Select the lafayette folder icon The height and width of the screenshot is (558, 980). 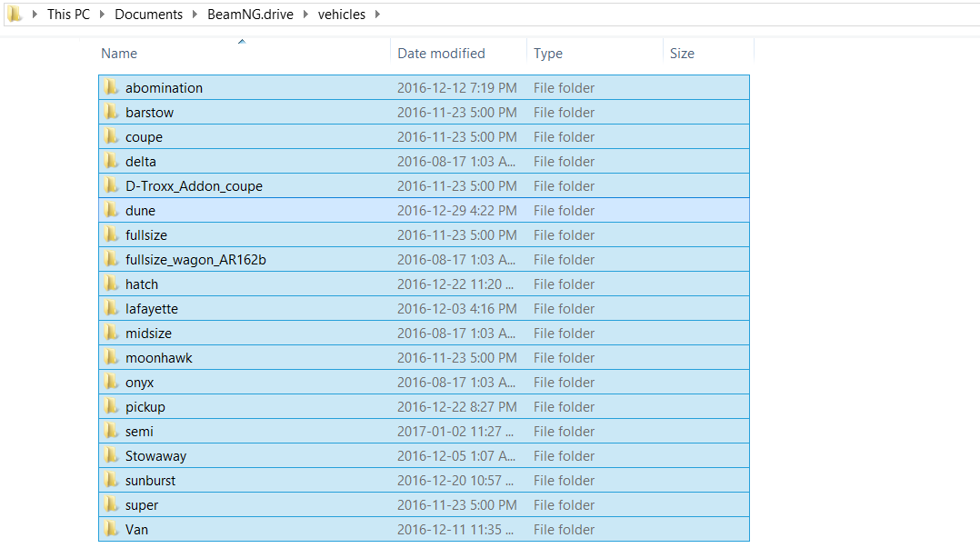(x=111, y=308)
